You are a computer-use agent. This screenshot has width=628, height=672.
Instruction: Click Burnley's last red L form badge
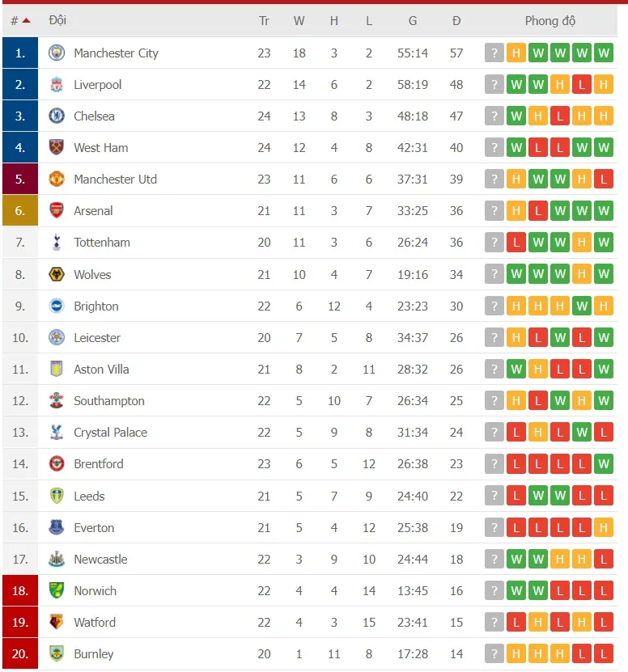click(603, 654)
